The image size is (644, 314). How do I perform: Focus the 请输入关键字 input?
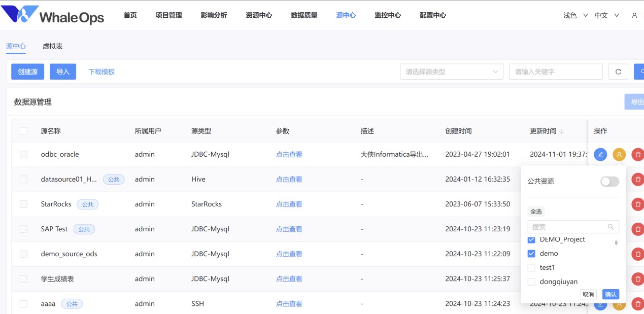[x=556, y=72]
